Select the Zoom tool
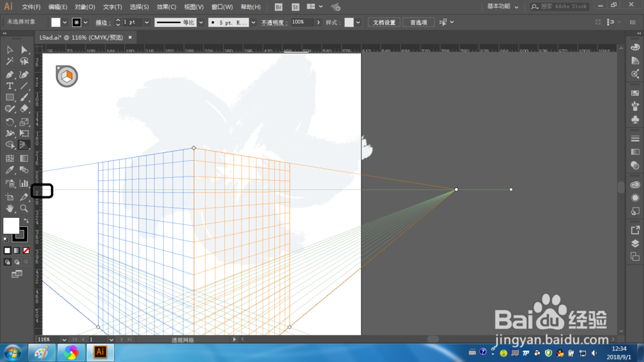644x362 pixels. [x=24, y=208]
